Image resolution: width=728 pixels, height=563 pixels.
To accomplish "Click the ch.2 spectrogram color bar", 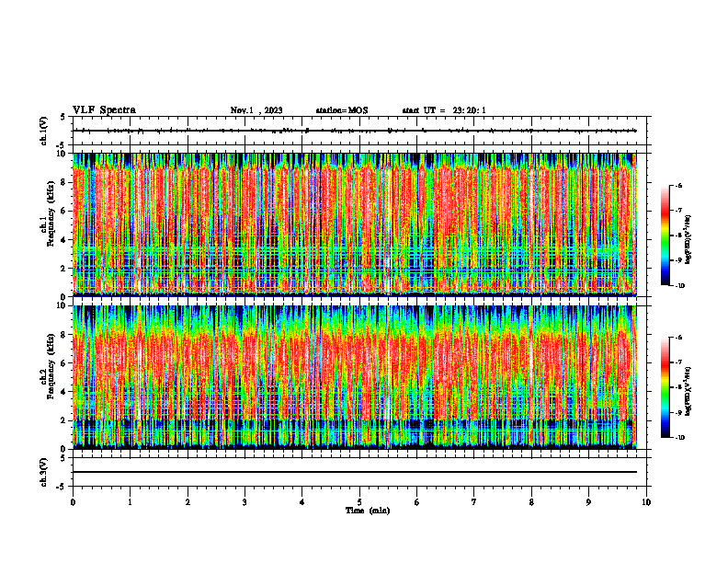I will click(665, 387).
